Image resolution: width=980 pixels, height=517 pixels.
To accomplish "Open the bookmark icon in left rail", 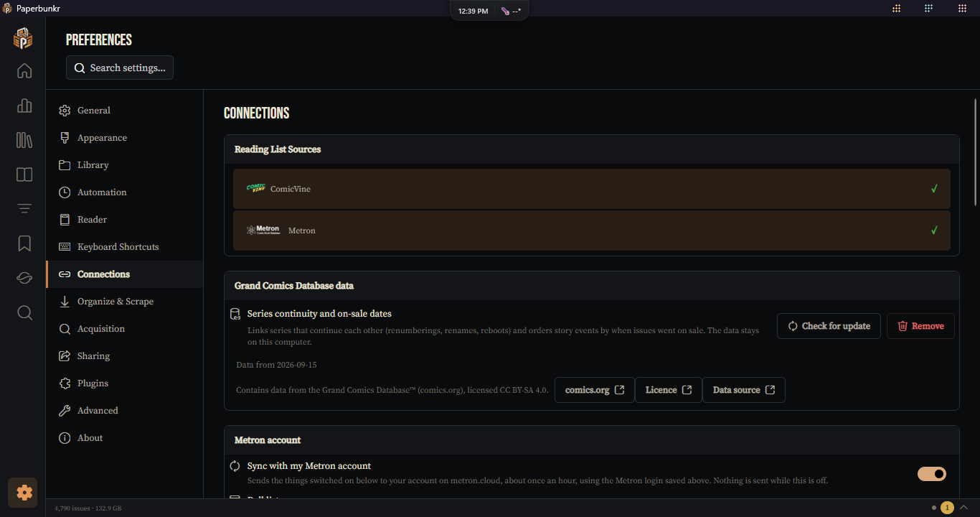I will coord(24,243).
